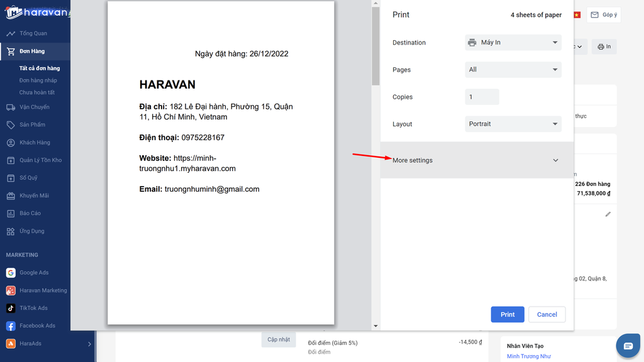644x362 pixels.
Task: Click the Sản Phẩm tag icon
Action: click(x=11, y=125)
